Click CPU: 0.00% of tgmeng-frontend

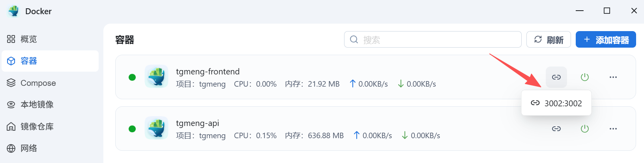click(x=255, y=84)
